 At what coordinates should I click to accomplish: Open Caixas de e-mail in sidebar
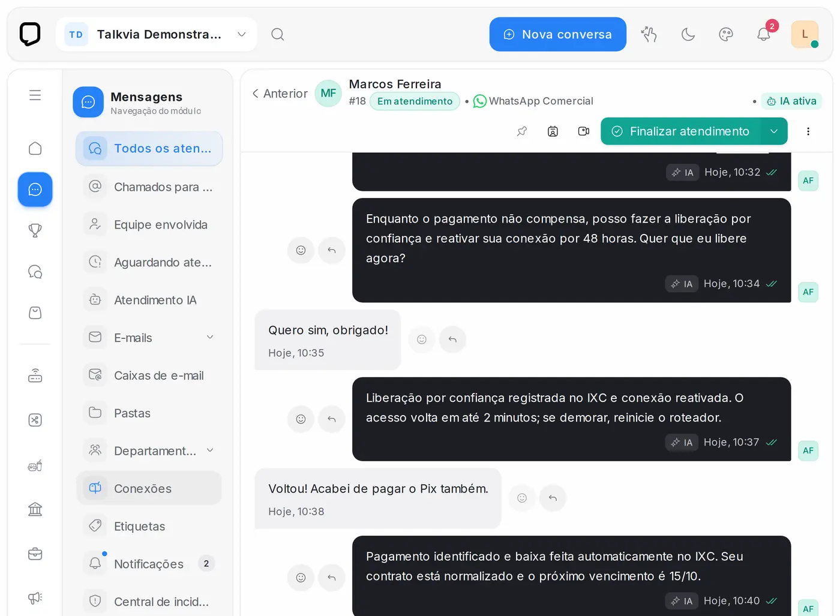[x=149, y=375]
